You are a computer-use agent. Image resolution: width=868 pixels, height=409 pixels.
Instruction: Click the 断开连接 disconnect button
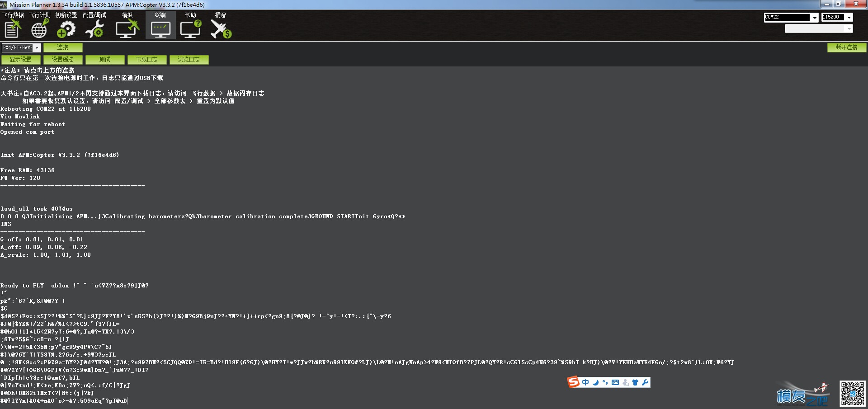tap(846, 47)
